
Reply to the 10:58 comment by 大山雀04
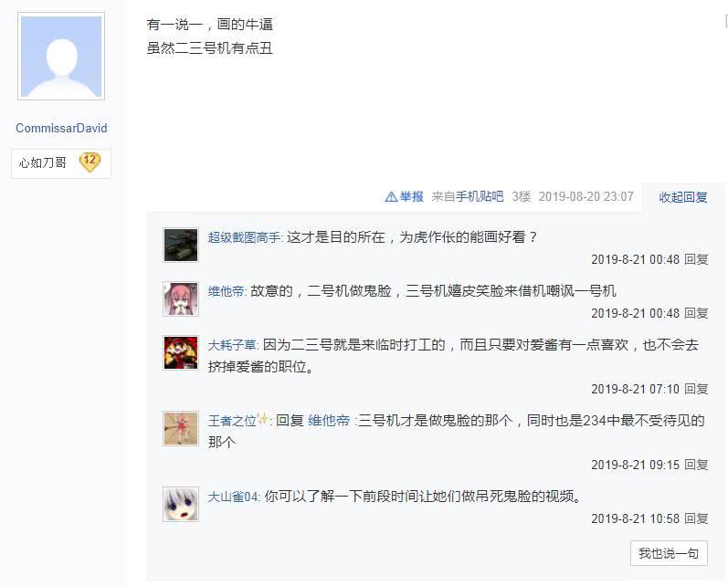pyautogui.click(x=696, y=518)
